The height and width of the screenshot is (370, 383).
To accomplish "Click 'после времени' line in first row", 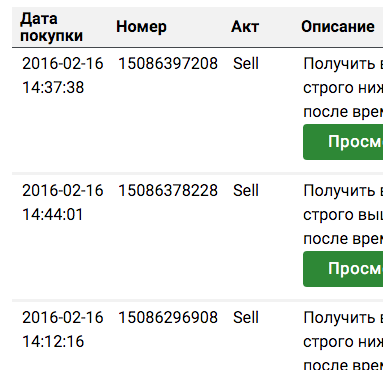I will [x=343, y=112].
